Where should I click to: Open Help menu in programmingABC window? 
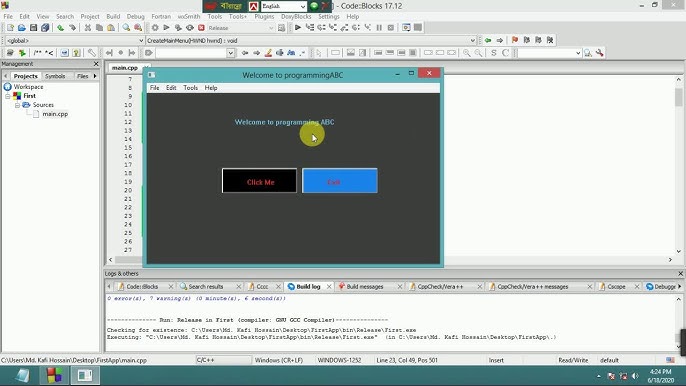(x=211, y=88)
